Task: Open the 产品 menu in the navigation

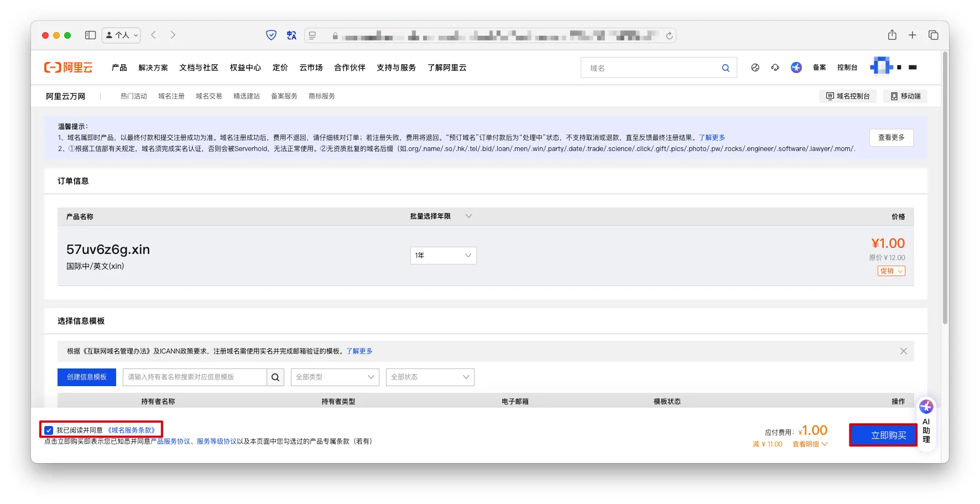Action: (x=119, y=67)
